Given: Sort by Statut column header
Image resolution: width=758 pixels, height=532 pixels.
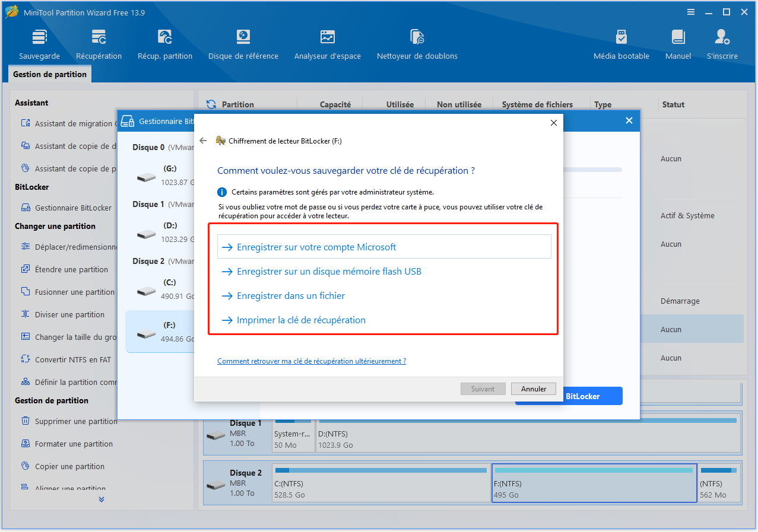Looking at the screenshot, I should tap(673, 104).
